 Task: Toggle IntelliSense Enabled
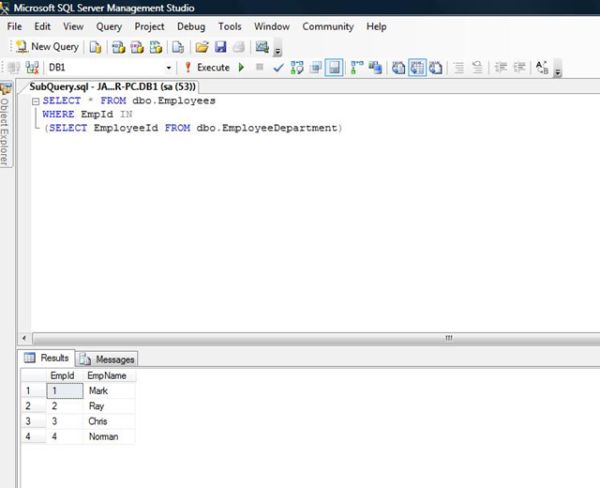pyautogui.click(x=334, y=68)
